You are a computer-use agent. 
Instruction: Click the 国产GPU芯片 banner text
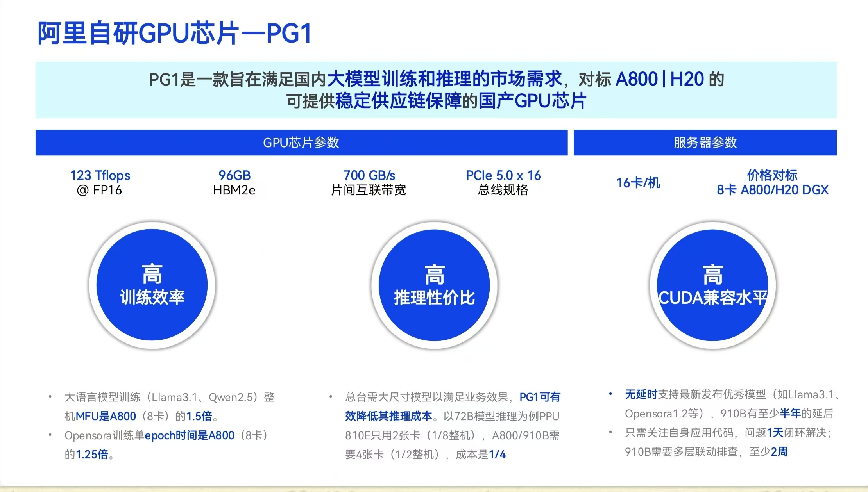click(x=533, y=101)
